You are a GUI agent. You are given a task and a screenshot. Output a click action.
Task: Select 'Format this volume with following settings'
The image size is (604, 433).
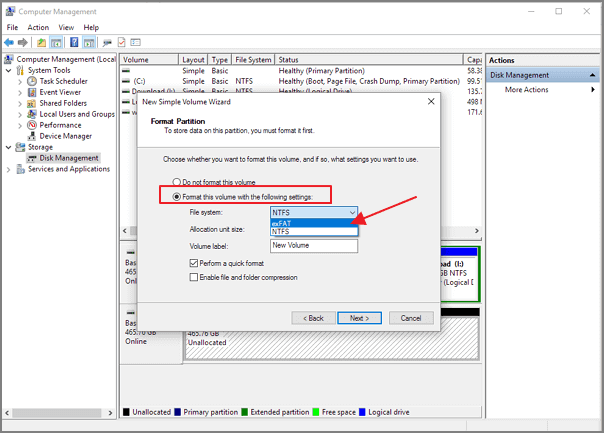click(178, 197)
